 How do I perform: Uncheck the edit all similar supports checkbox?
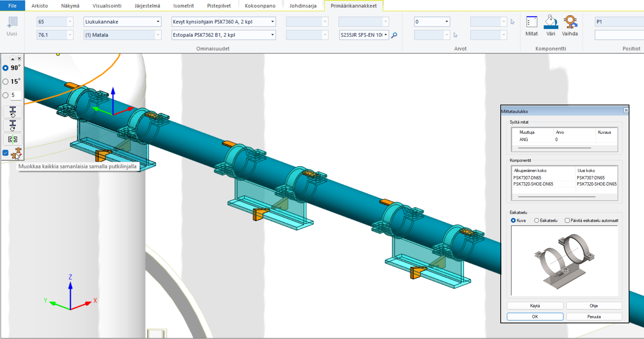[x=5, y=153]
